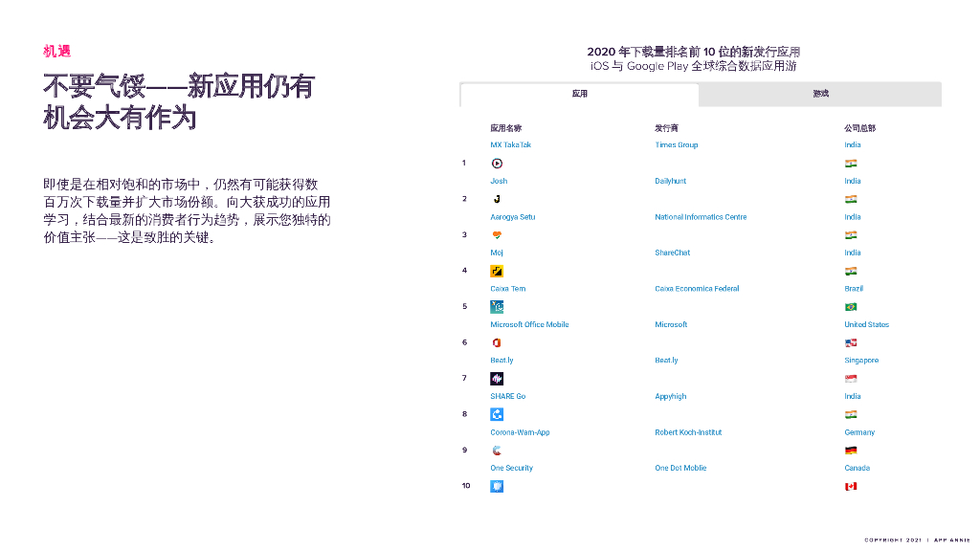The width and height of the screenshot is (980, 550).
Task: Click the Josh app icon
Action: [497, 199]
